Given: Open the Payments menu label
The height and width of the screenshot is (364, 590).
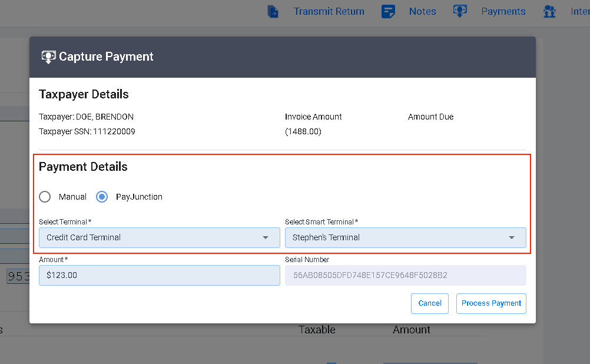Looking at the screenshot, I should click(x=503, y=11).
